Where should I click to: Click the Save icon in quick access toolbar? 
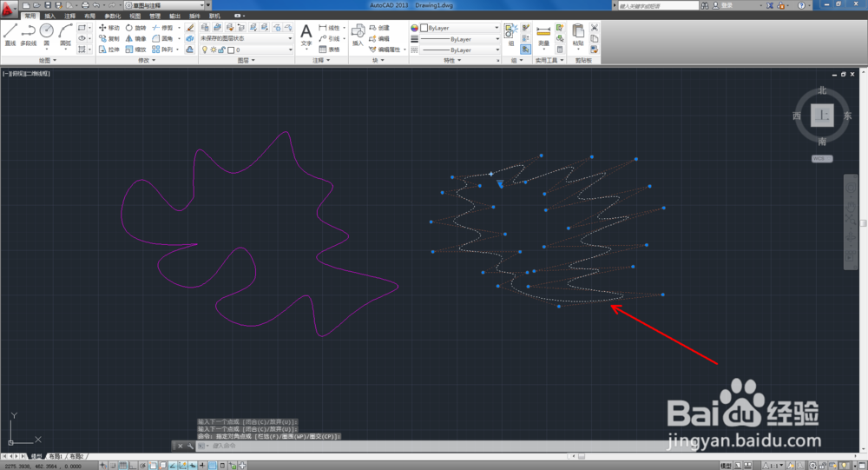click(x=48, y=5)
